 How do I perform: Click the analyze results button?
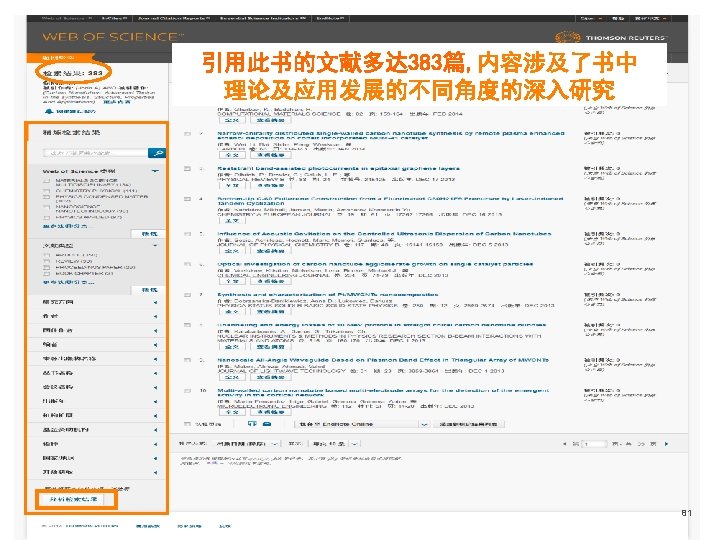[x=73, y=499]
